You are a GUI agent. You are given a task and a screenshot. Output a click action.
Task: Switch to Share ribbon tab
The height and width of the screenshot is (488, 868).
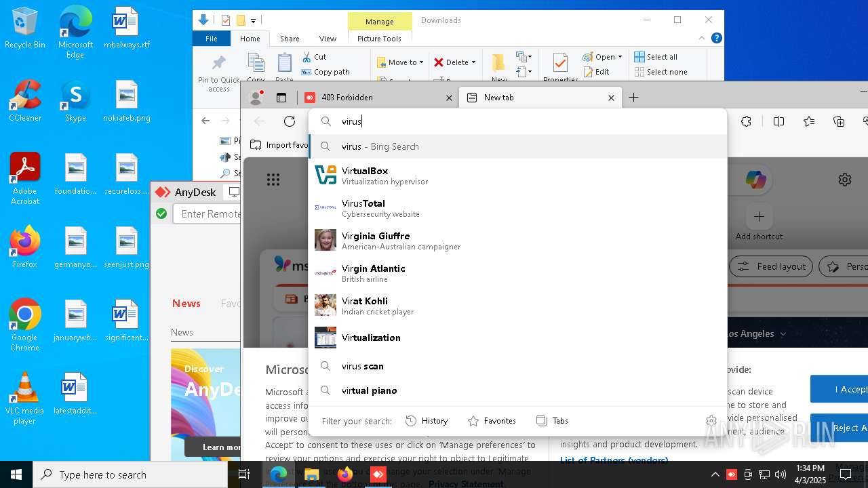tap(290, 39)
